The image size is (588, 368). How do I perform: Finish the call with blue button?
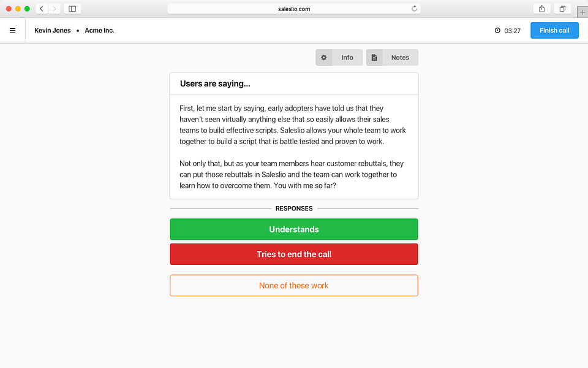pos(554,31)
